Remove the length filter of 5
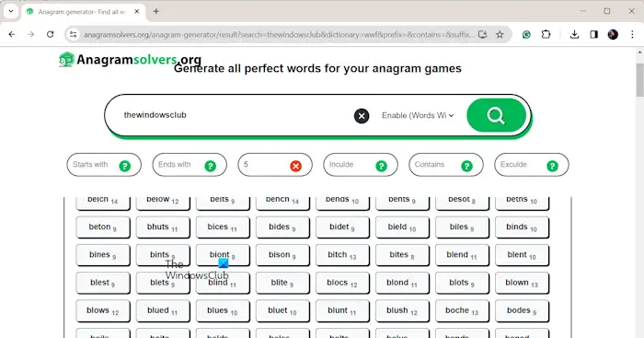This screenshot has width=644, height=338. (295, 166)
